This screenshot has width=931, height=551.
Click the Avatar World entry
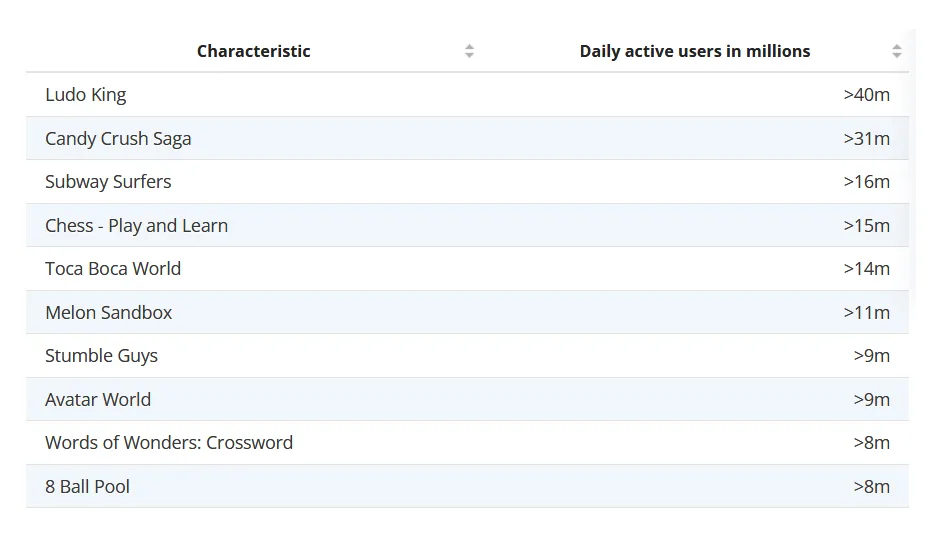click(x=98, y=400)
